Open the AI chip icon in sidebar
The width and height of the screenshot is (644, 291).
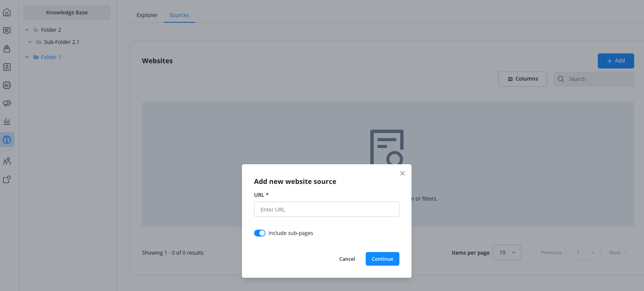(x=7, y=85)
